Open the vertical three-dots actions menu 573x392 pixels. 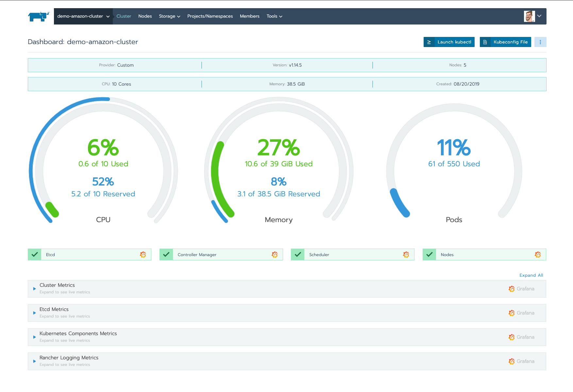(x=540, y=42)
